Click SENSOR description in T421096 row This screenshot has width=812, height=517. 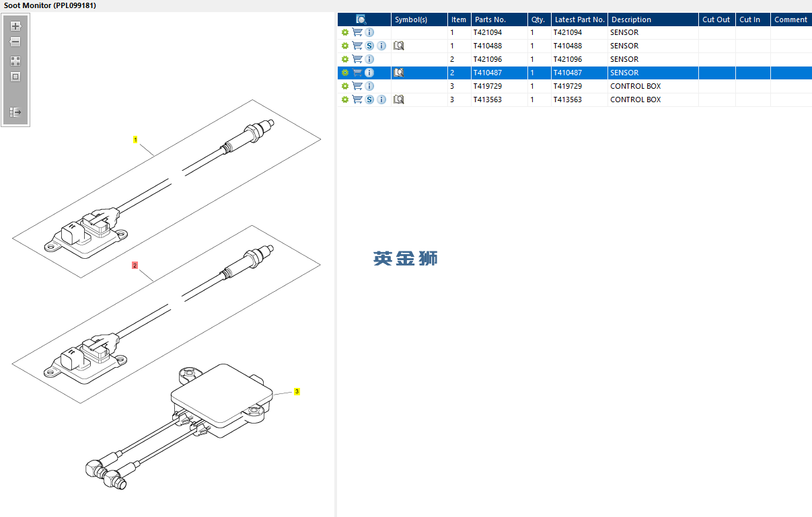click(x=624, y=59)
